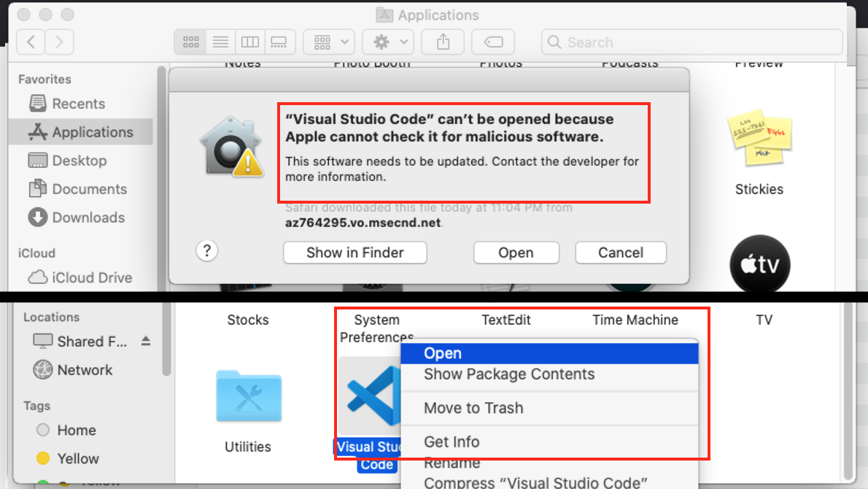This screenshot has height=489, width=868.
Task: Click the Applications folder title icon
Action: coord(384,15)
